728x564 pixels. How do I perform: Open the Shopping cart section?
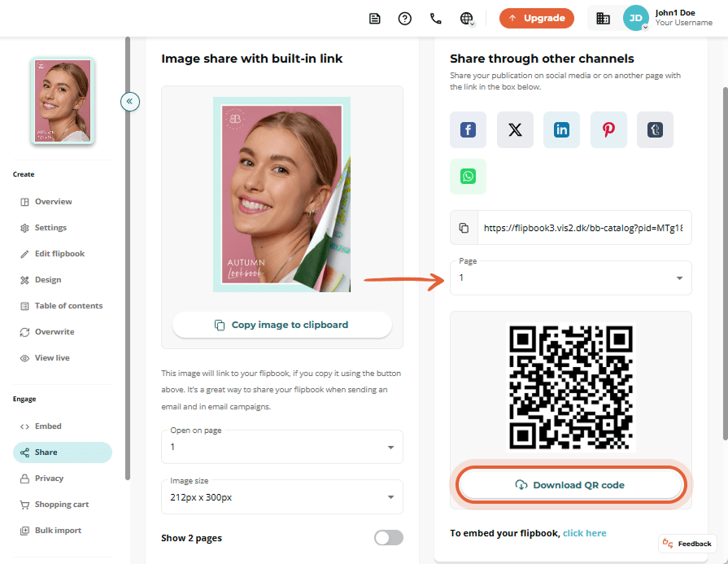coord(62,504)
